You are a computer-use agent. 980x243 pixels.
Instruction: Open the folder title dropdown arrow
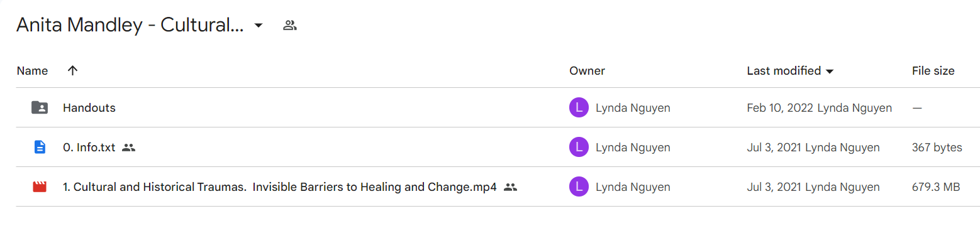(x=258, y=26)
